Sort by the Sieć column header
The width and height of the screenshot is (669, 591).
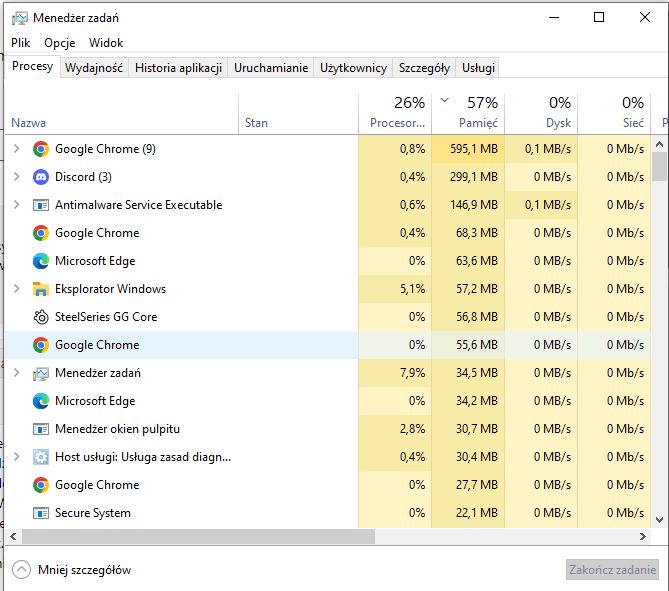614,114
